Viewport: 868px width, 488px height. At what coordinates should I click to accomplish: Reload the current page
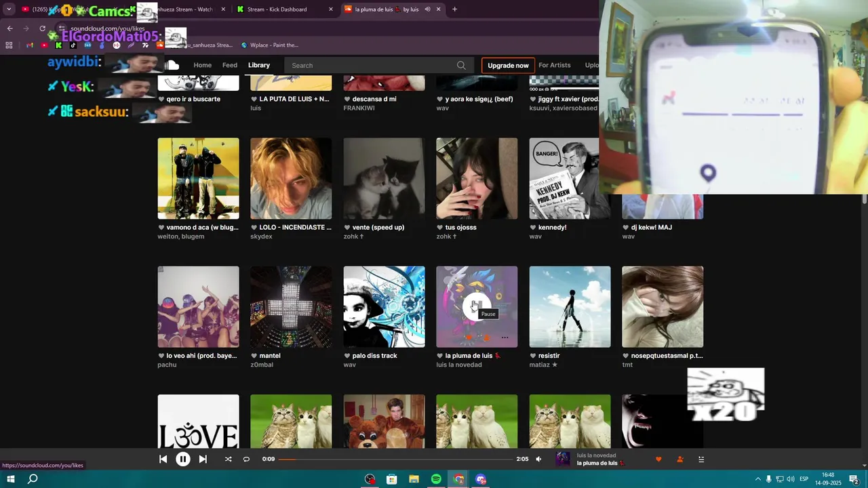tap(42, 28)
